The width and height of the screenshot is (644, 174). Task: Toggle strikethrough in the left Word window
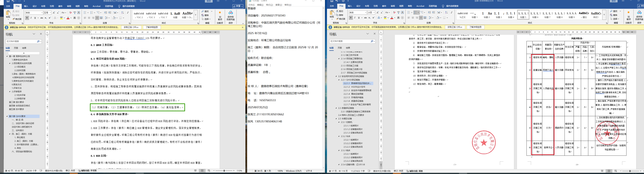pyautogui.click(x=42, y=18)
